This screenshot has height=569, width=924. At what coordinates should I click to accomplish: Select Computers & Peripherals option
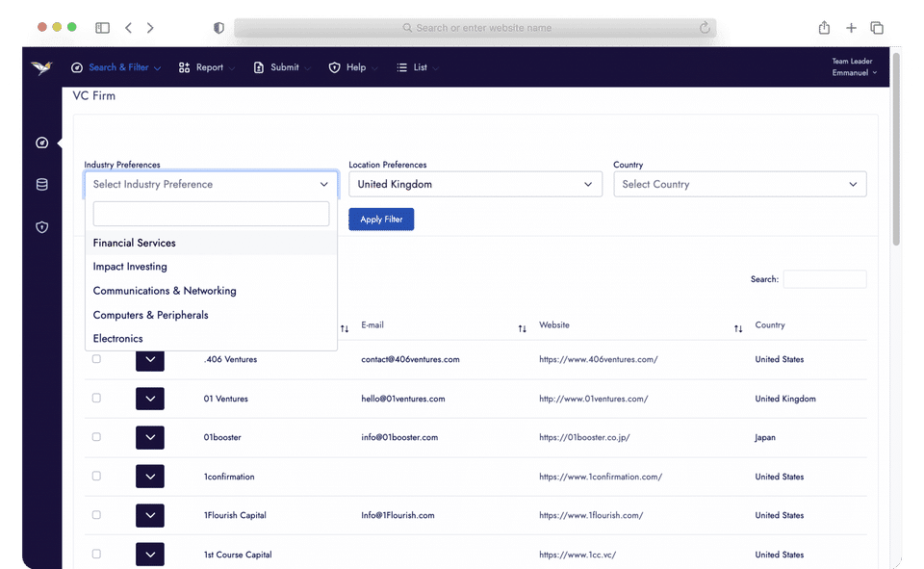(211, 315)
